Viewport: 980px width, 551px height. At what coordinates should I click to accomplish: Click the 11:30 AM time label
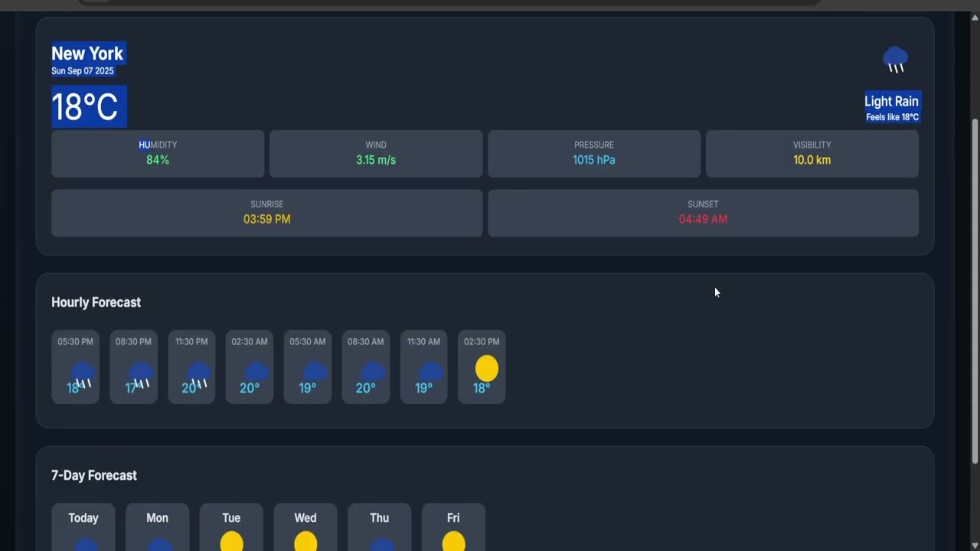[423, 341]
